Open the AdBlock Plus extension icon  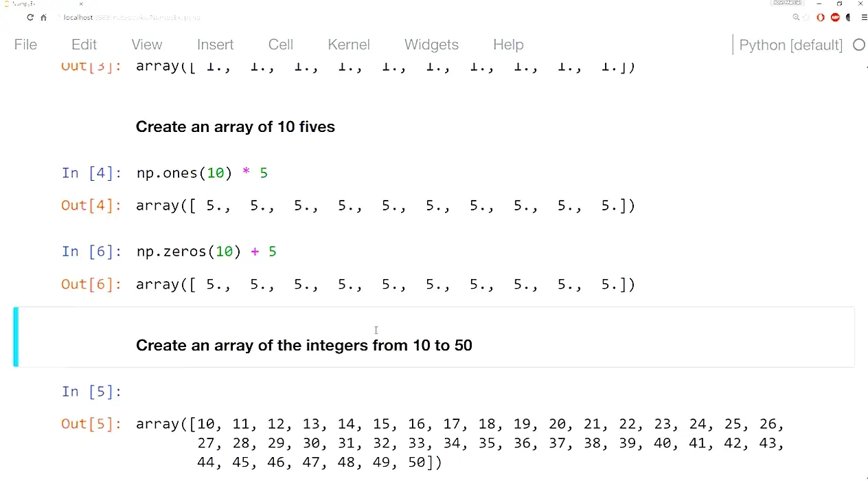(835, 17)
